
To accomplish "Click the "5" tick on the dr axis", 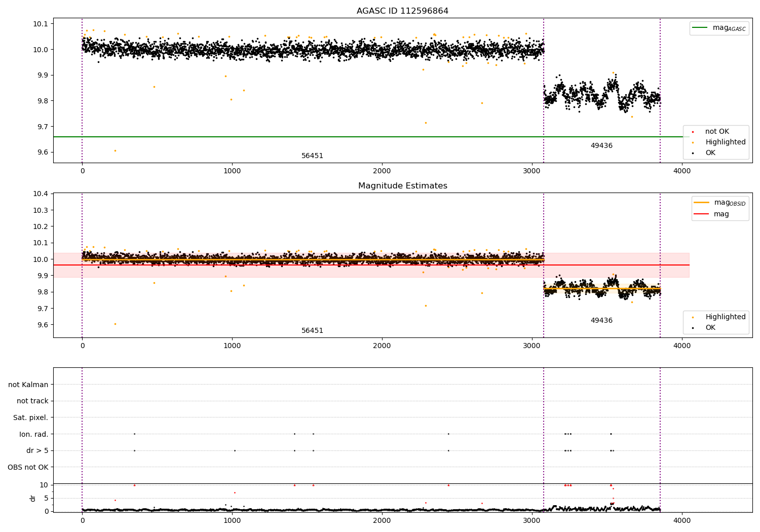I will (x=46, y=498).
